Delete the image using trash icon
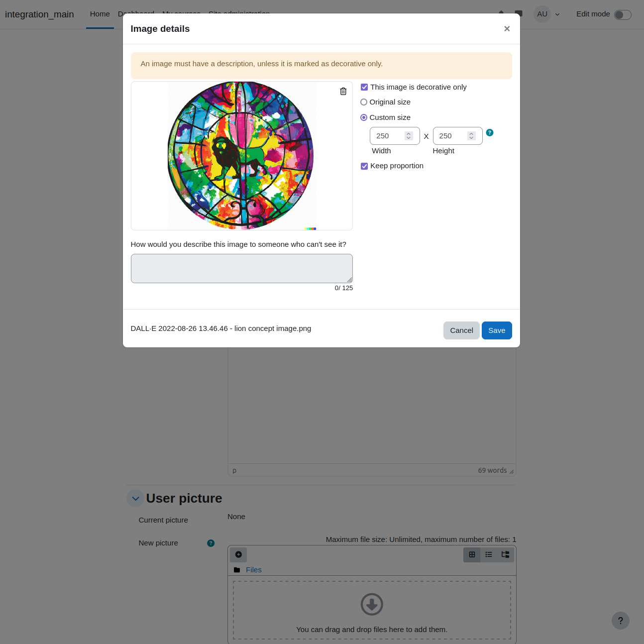Image resolution: width=644 pixels, height=644 pixels. (343, 91)
